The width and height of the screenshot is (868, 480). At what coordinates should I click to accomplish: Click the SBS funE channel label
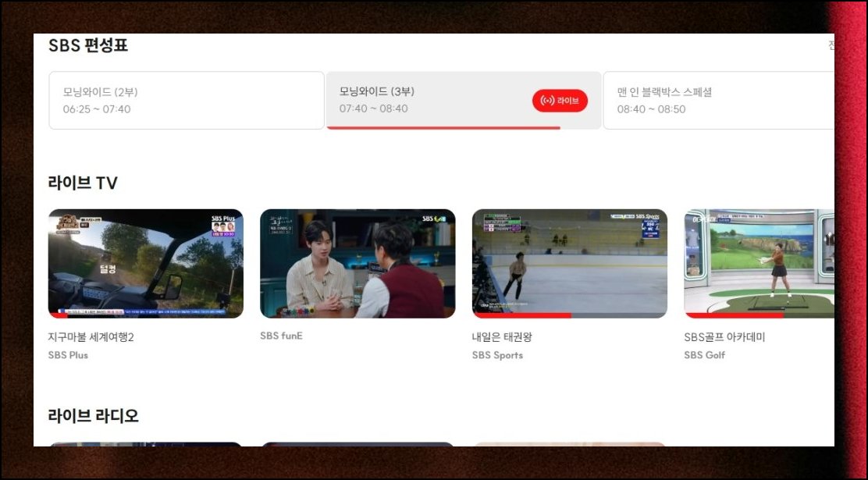[x=281, y=336]
